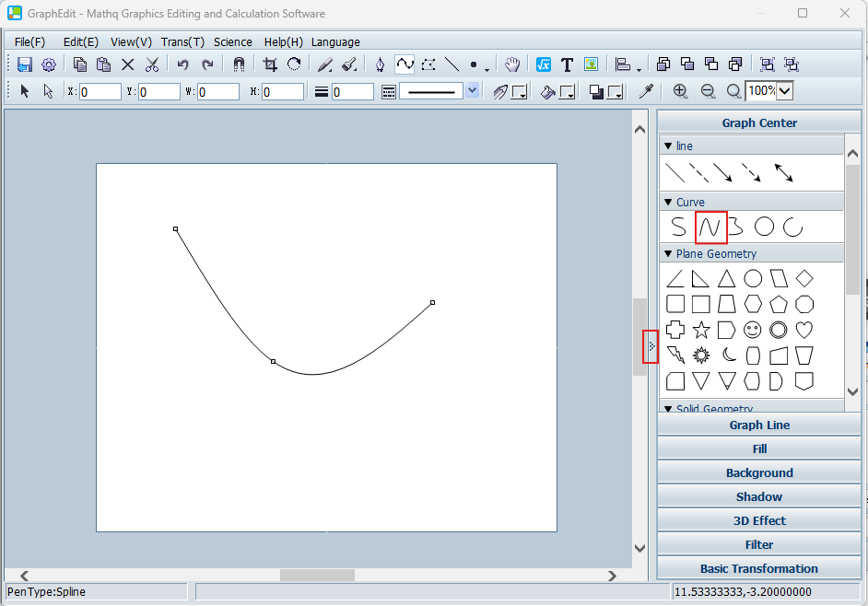Click the Ungroup objects icon
Image resolution: width=868 pixels, height=606 pixels.
point(792,64)
